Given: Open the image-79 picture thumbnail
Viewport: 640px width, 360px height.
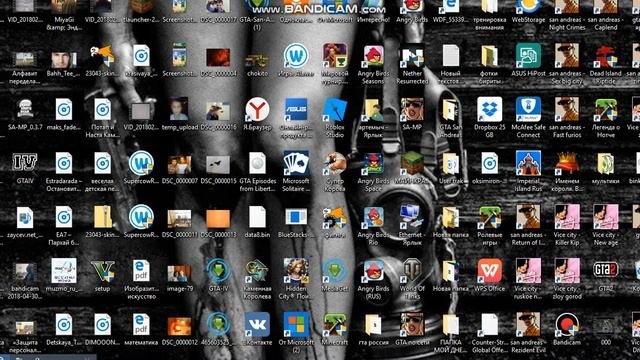Looking at the screenshot, I should (180, 273).
